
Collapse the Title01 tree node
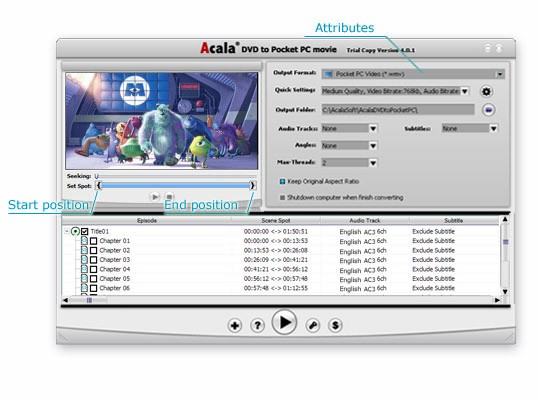coord(66,232)
